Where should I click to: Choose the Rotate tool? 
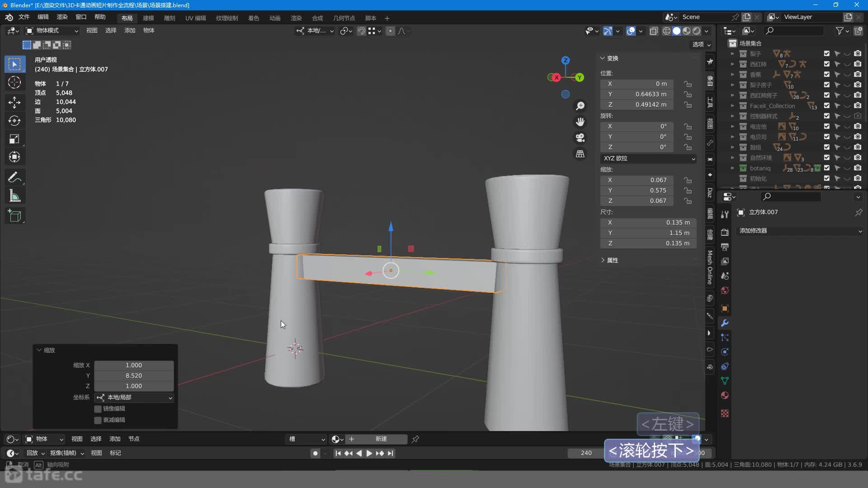pos(14,120)
